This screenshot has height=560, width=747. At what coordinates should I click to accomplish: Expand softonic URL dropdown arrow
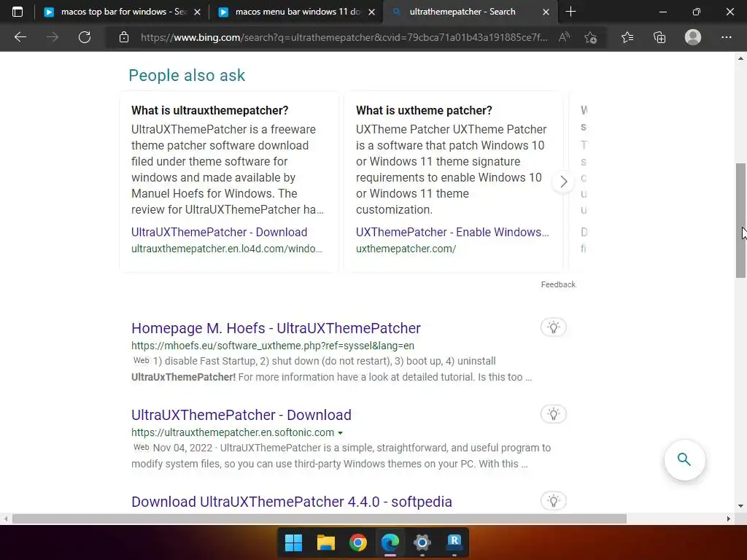click(340, 433)
